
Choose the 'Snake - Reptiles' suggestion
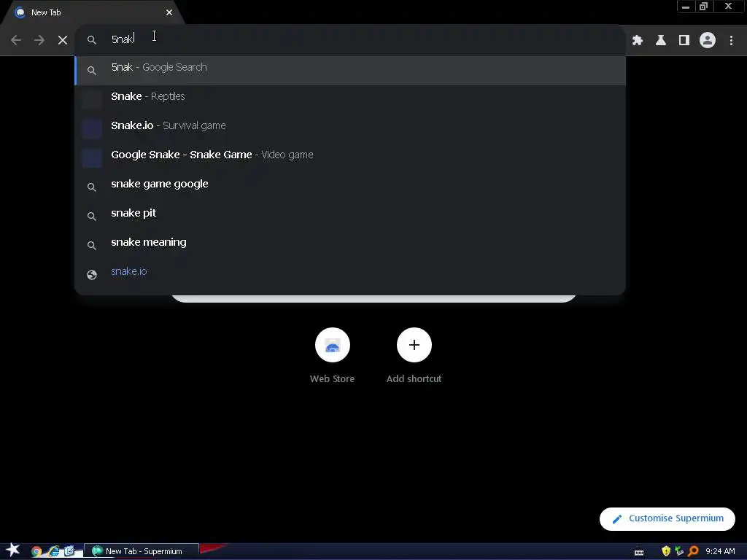pos(350,99)
